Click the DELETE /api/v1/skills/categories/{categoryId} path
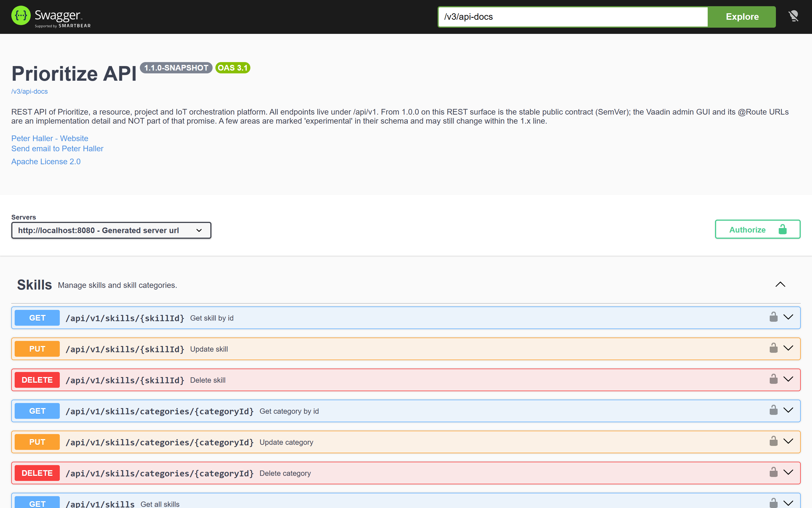The height and width of the screenshot is (508, 812). (160, 473)
